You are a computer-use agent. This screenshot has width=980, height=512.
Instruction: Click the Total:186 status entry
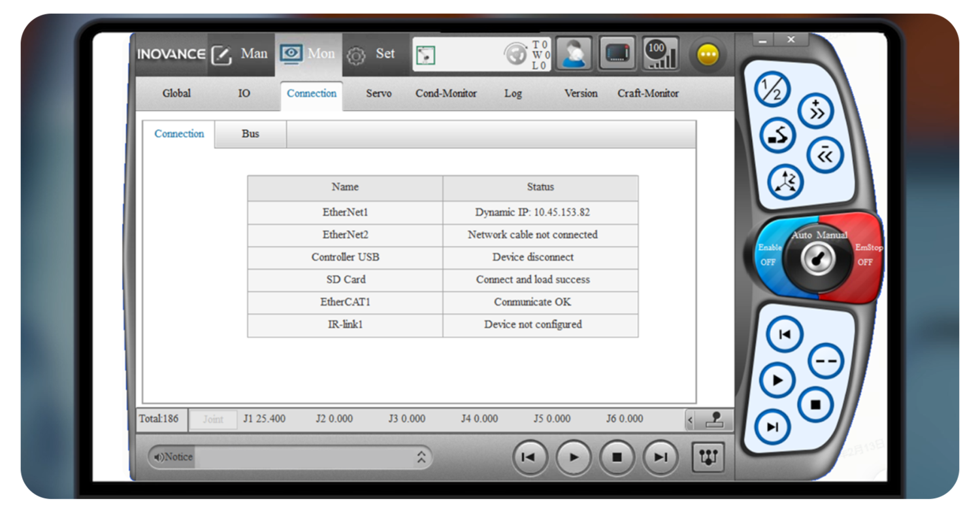pos(159,419)
